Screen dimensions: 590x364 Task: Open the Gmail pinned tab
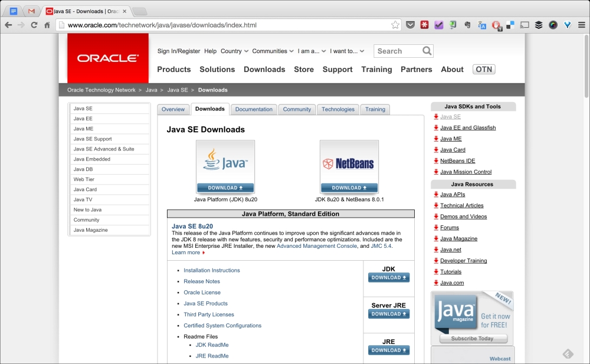coord(32,11)
